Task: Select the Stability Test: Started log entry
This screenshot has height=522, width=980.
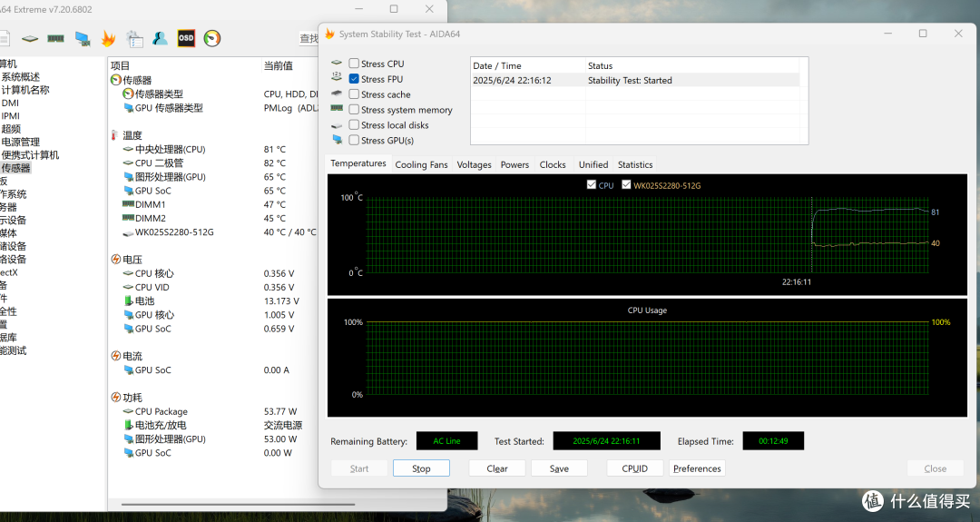Action: click(x=635, y=80)
